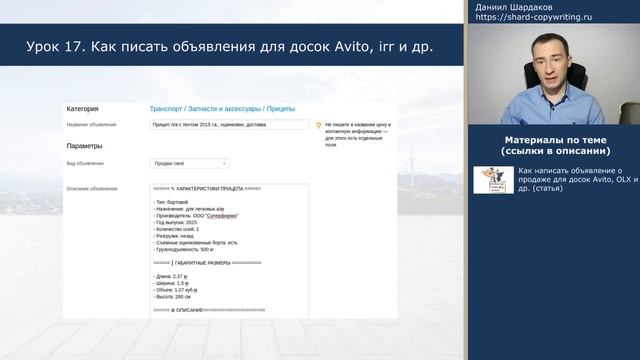Click inside the Описание объявления text area

229,251
